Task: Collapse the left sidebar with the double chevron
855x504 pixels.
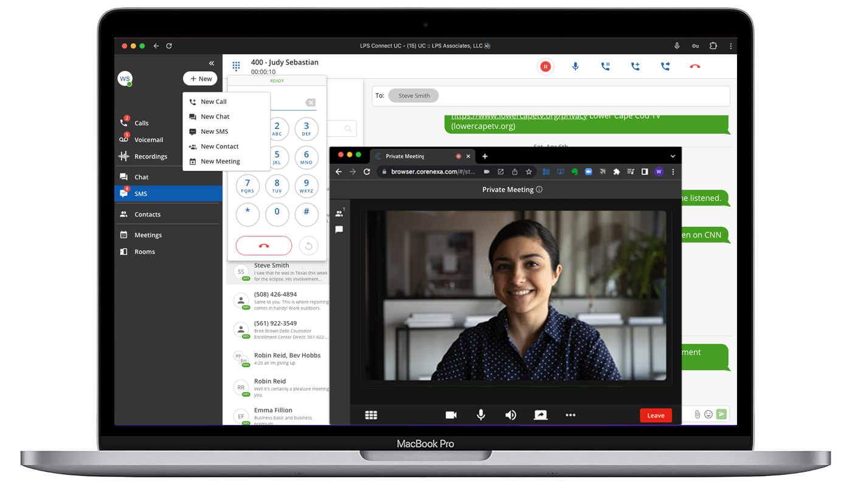Action: click(x=212, y=63)
